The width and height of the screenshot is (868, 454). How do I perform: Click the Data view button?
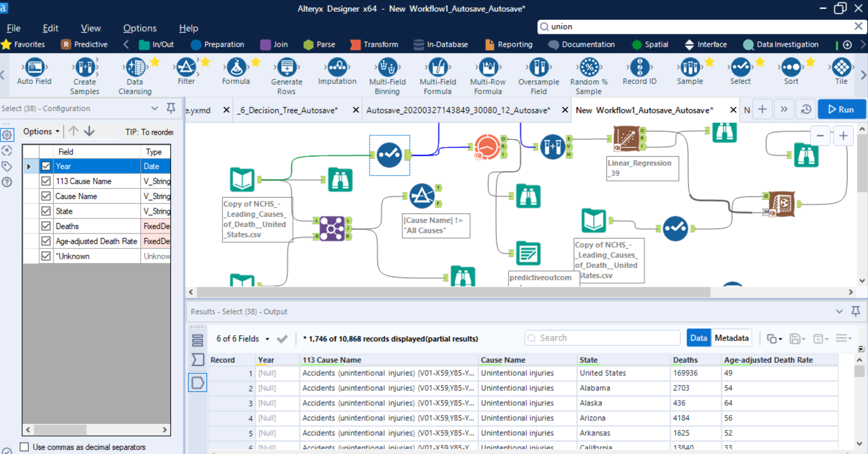pos(699,338)
